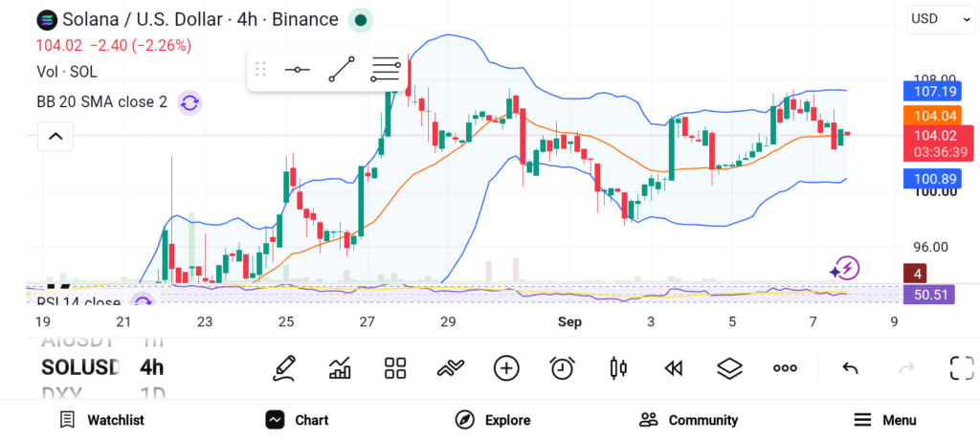Click the Sep date on time axis
Screen dimensions: 980x441
[569, 322]
